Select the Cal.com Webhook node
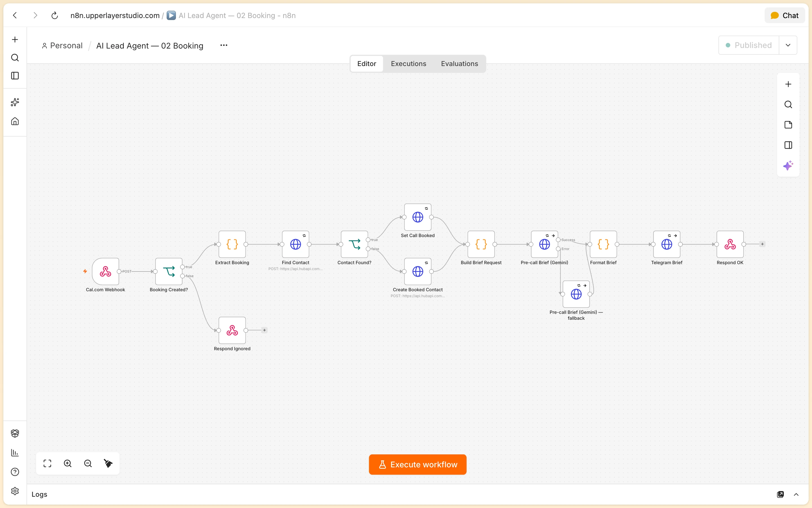812x508 pixels. [105, 271]
